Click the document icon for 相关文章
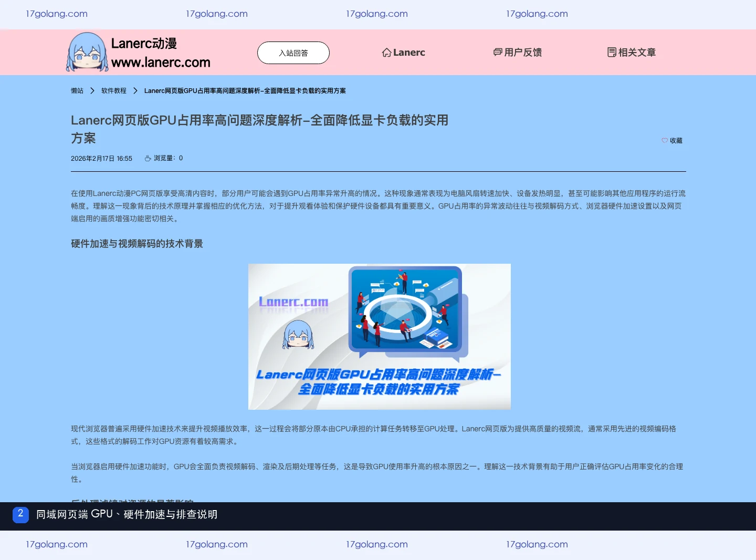The width and height of the screenshot is (756, 560). 612,52
